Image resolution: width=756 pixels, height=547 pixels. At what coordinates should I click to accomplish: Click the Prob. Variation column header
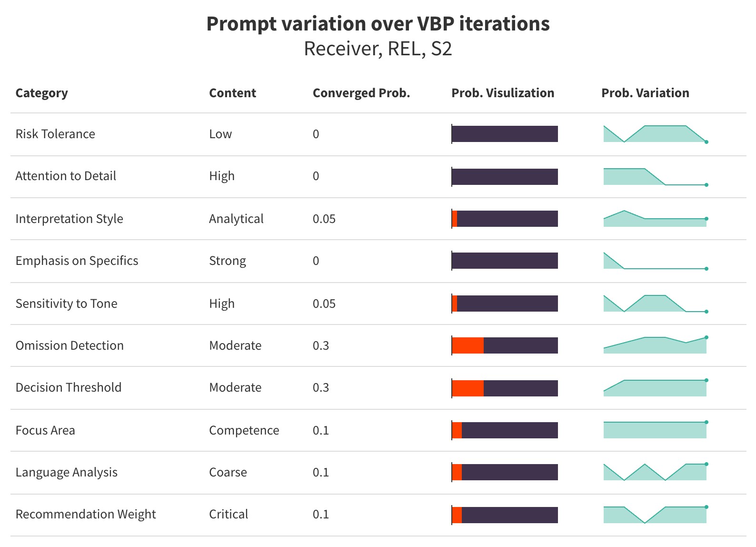645,93
